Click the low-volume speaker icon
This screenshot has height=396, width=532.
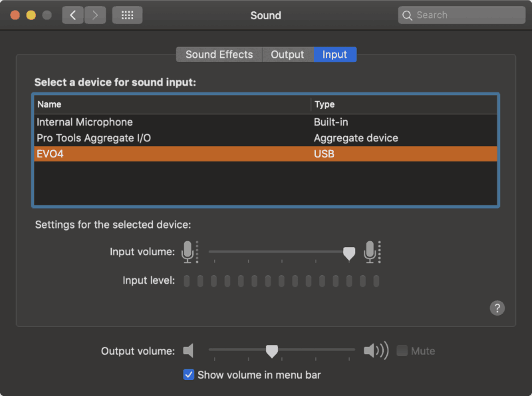189,350
